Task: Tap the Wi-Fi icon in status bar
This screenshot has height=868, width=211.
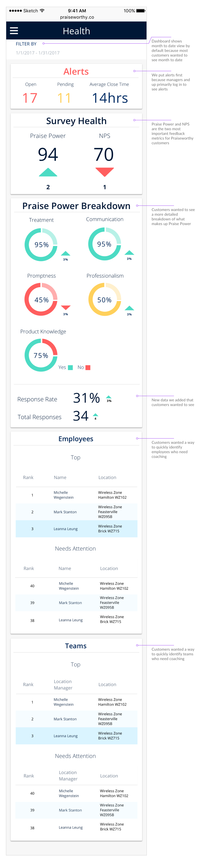Action: pos(42,11)
